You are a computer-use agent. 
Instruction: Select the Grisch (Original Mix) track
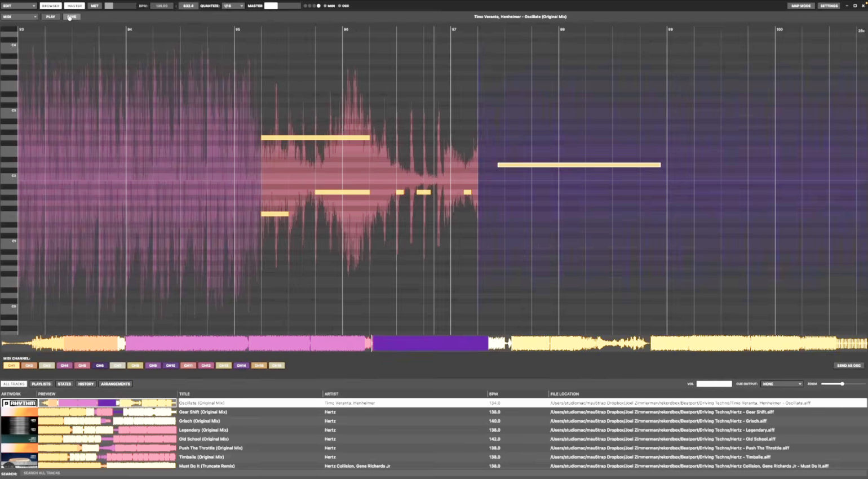click(x=200, y=421)
